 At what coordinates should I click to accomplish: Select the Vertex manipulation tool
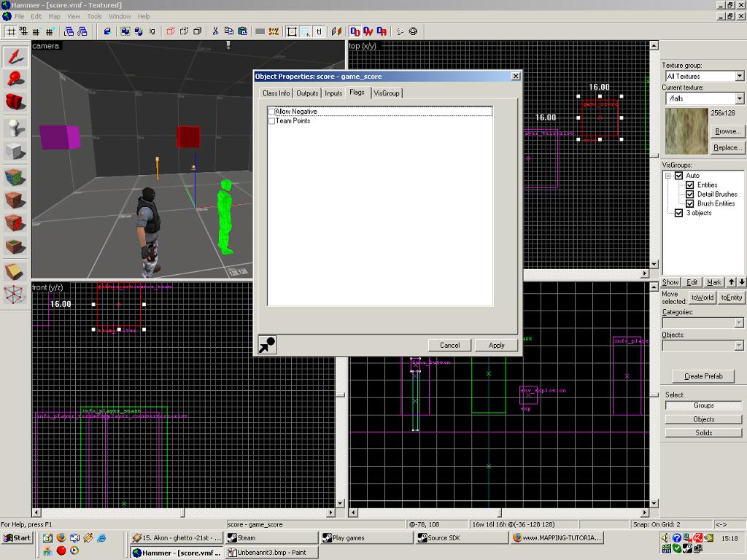[16, 295]
